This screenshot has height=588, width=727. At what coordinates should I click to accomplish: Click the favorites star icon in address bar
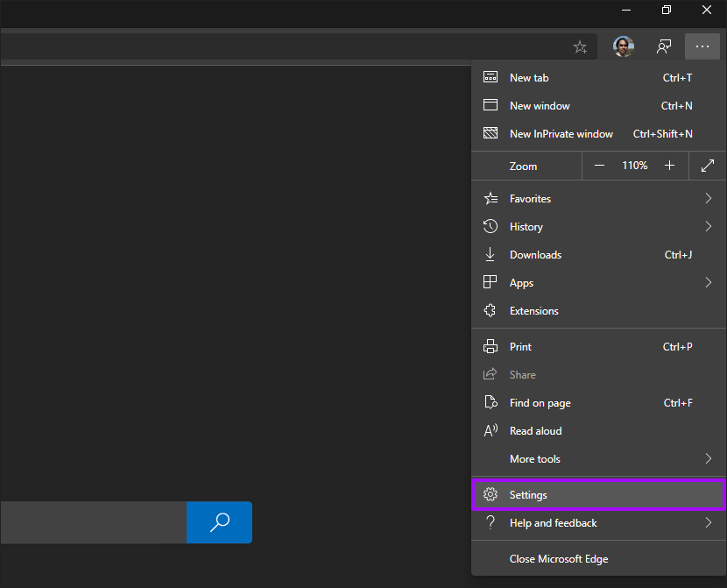(x=580, y=46)
